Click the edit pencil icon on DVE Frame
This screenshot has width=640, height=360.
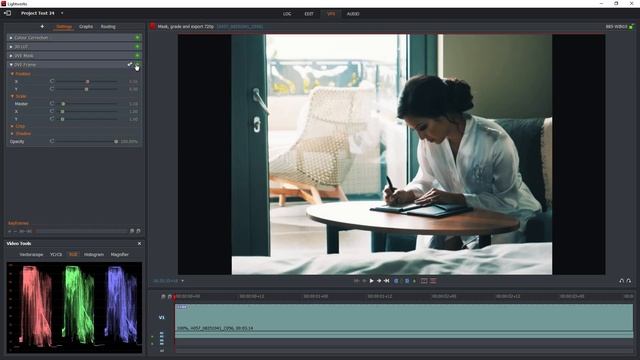coord(130,64)
